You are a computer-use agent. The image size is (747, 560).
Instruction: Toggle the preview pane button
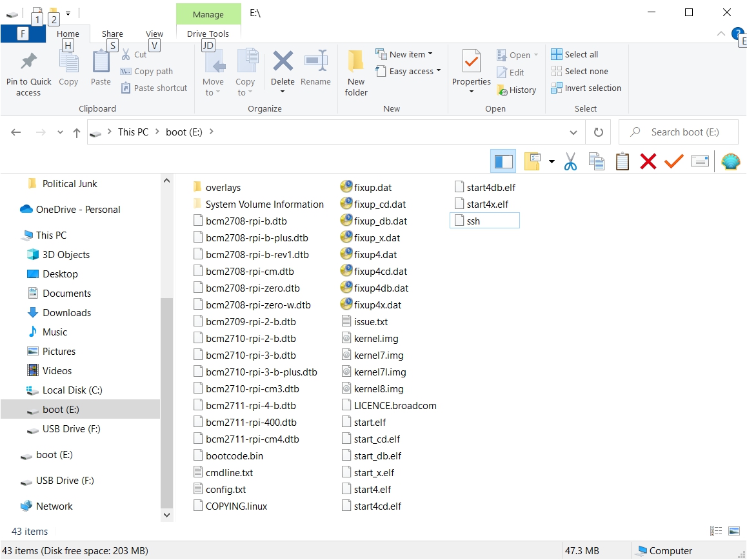coord(503,161)
